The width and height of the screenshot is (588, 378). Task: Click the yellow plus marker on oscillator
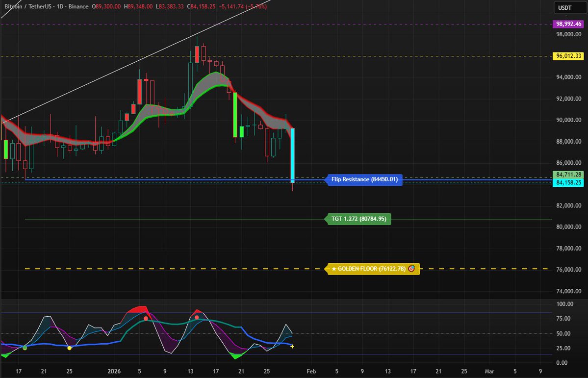coord(292,347)
